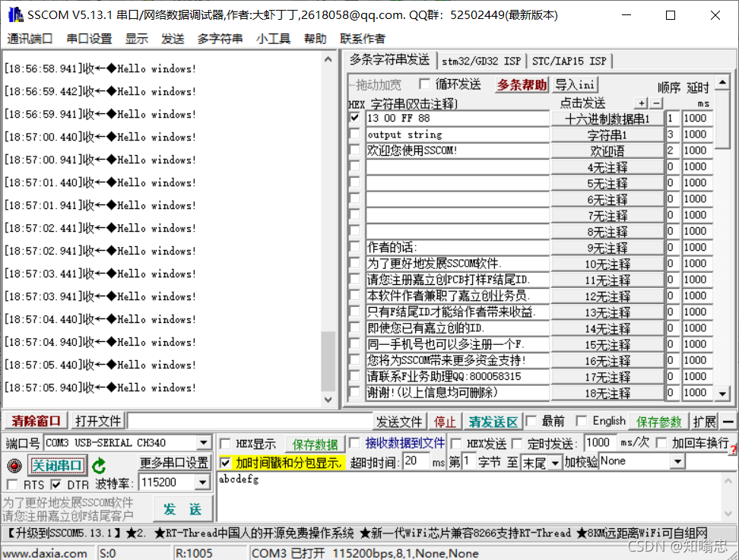Open the 帮助 help menu
The height and width of the screenshot is (560, 739).
[315, 39]
